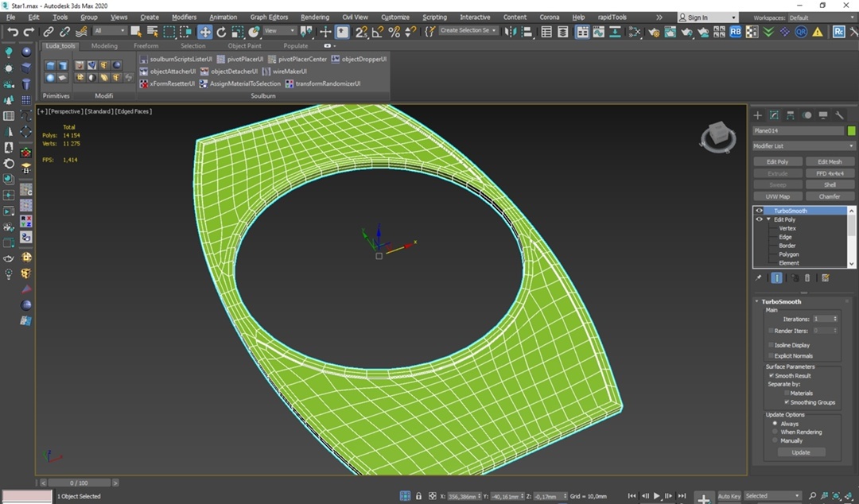Open the Graph Editors menu
Viewport: 859px width, 504px height.
point(269,17)
